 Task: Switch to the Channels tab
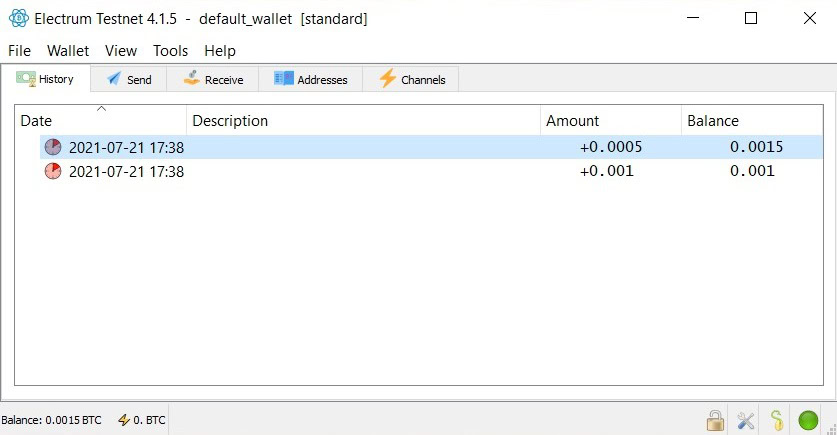411,80
